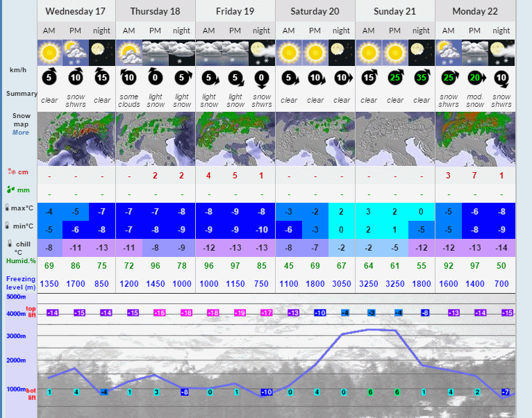
Task: Click Thursday 18 PM light snow icon
Action: click(156, 53)
